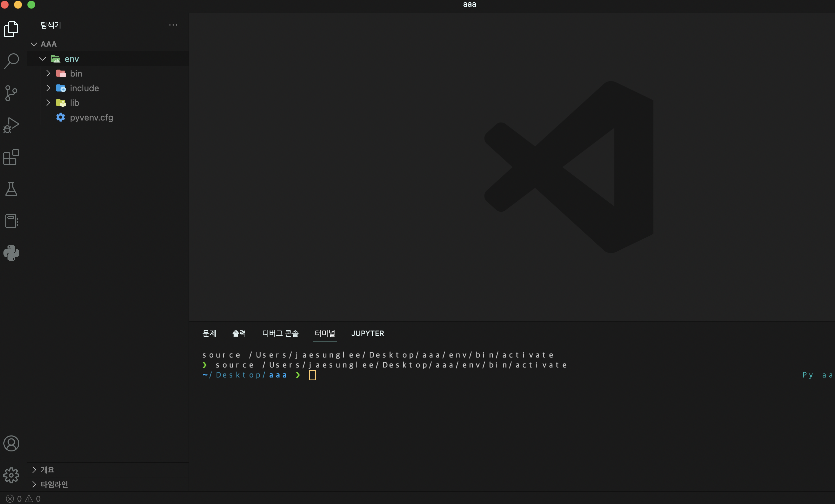The image size is (835, 504).
Task: Click the warnings count icon in status bar
Action: (29, 499)
